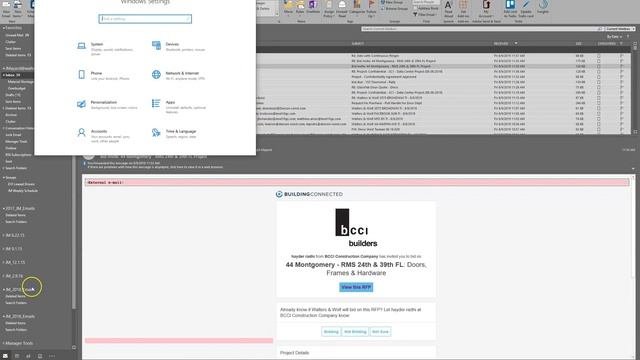Sort messages by Subject column header
640x360 pixels.
pos(358,43)
